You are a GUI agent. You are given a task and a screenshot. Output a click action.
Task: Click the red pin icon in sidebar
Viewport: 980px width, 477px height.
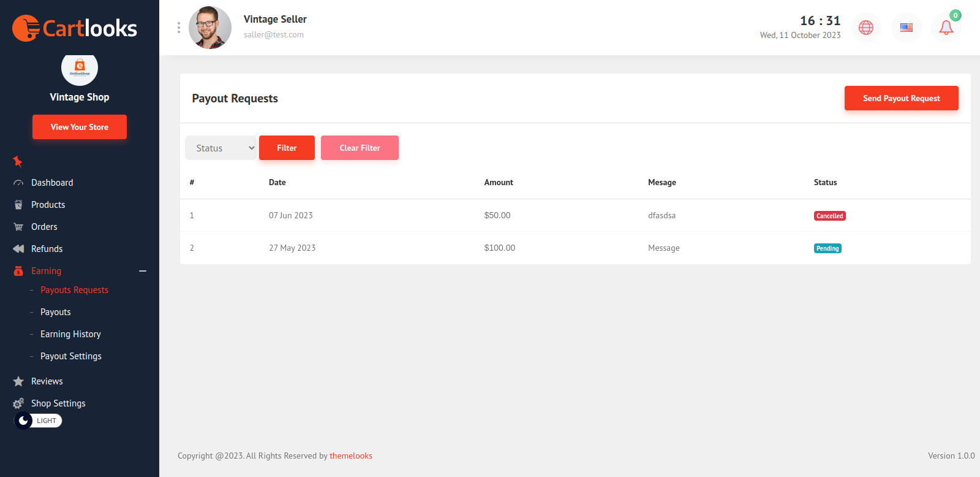[x=18, y=161]
